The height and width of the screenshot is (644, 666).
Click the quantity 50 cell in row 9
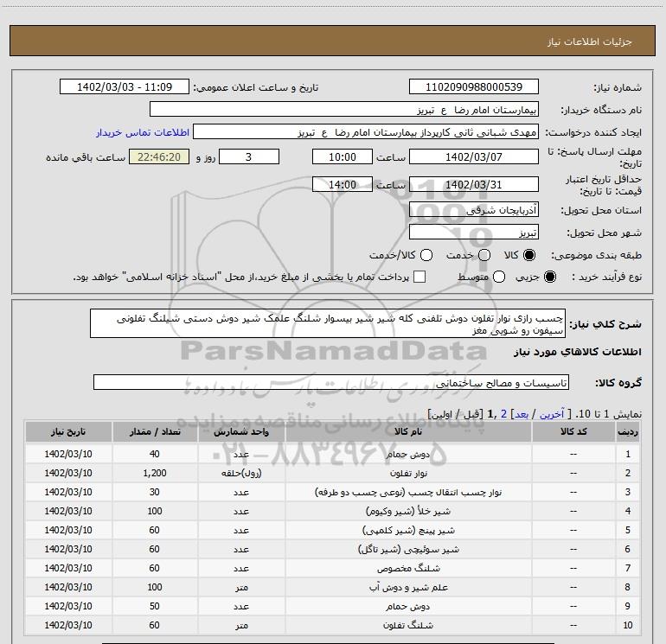point(155,606)
